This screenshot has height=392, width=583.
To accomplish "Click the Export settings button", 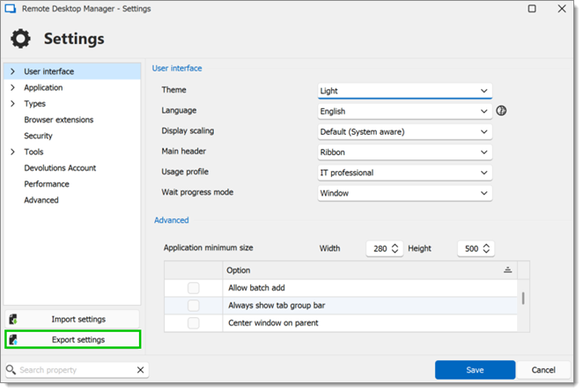I will (x=72, y=339).
